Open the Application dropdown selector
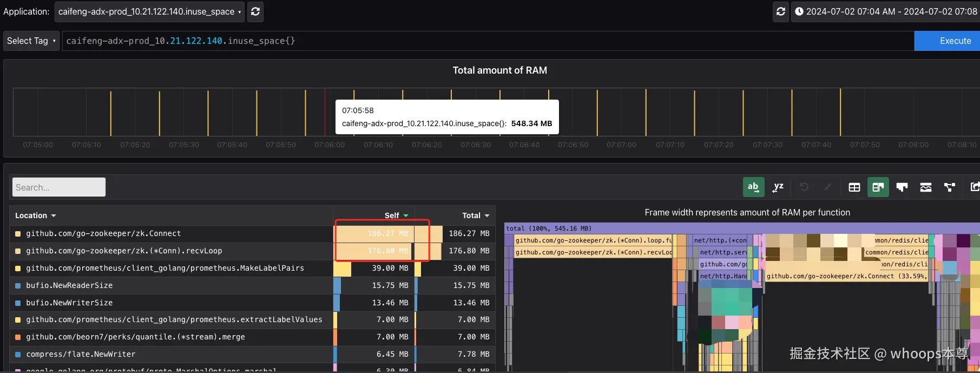Image resolution: width=980 pixels, height=373 pixels. 149,11
